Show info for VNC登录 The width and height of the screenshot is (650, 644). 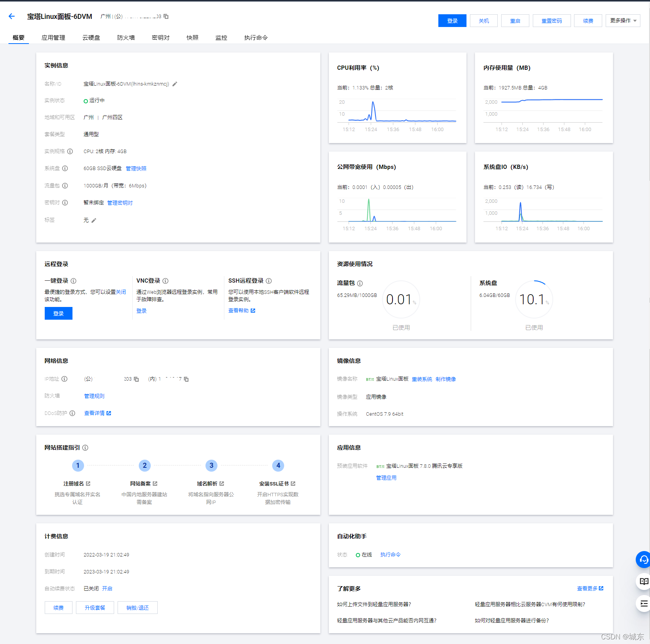click(165, 281)
